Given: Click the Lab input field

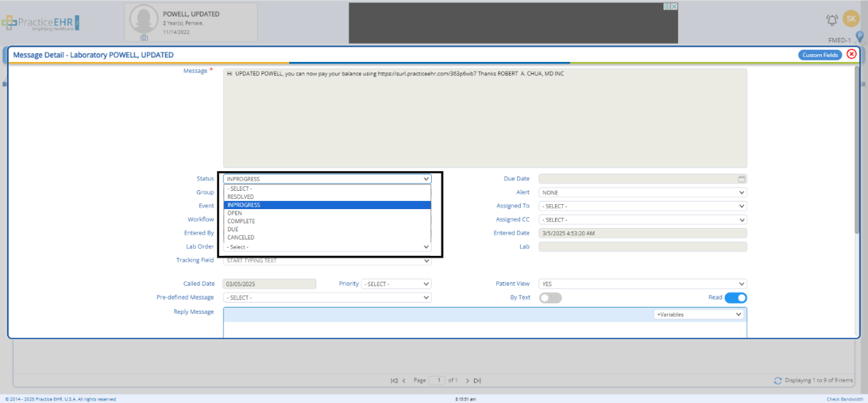Looking at the screenshot, I should 643,247.
